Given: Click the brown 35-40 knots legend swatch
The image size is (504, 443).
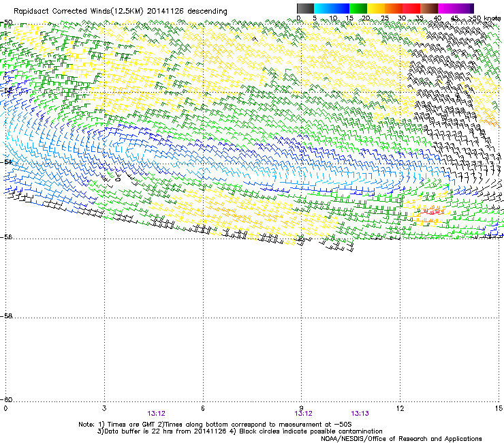Looking at the screenshot, I should pyautogui.click(x=429, y=8).
